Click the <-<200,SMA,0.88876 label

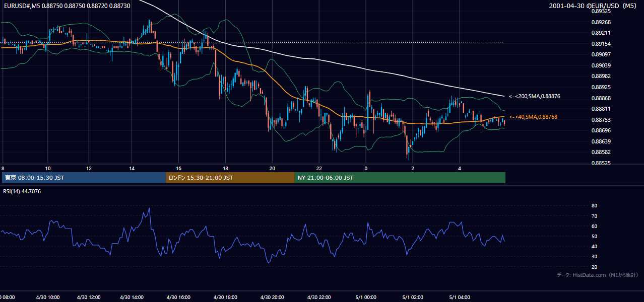coord(535,96)
